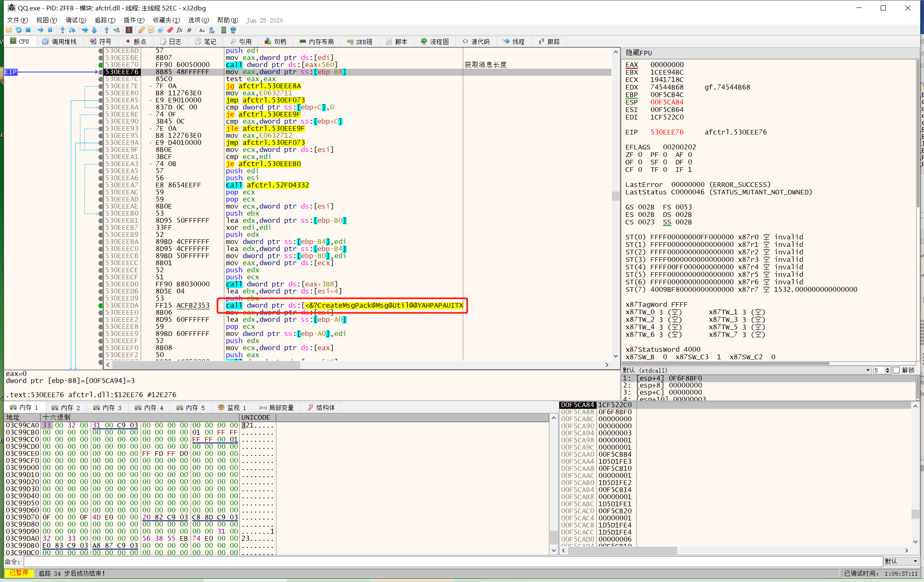The height and width of the screenshot is (582, 924).
Task: Toggle breakpoint dot at address 530EEEDA
Action: [100, 306]
